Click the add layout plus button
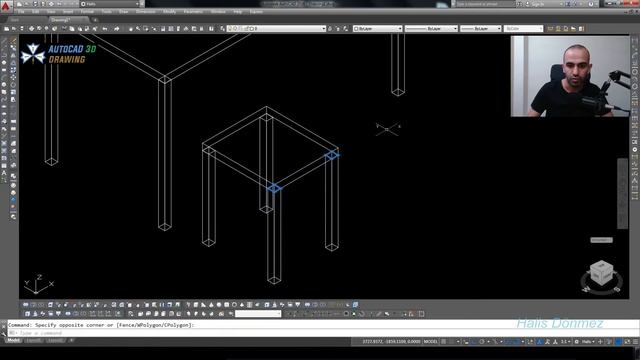Screen dimensions: 640x360 tap(71, 340)
